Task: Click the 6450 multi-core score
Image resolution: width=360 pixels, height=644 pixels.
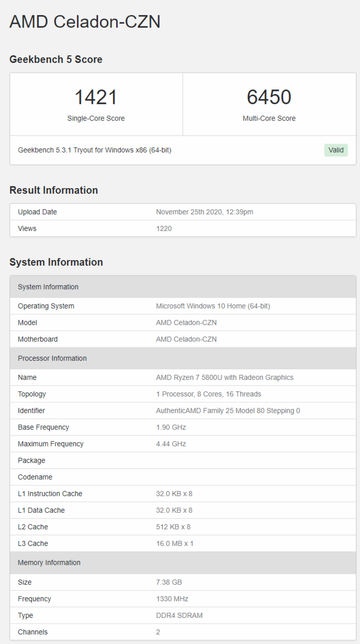Action: coord(269,97)
